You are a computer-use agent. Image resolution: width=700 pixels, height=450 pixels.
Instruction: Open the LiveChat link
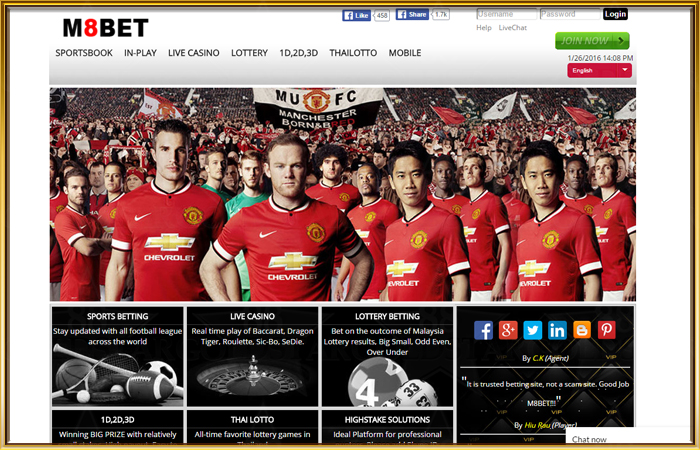(512, 28)
